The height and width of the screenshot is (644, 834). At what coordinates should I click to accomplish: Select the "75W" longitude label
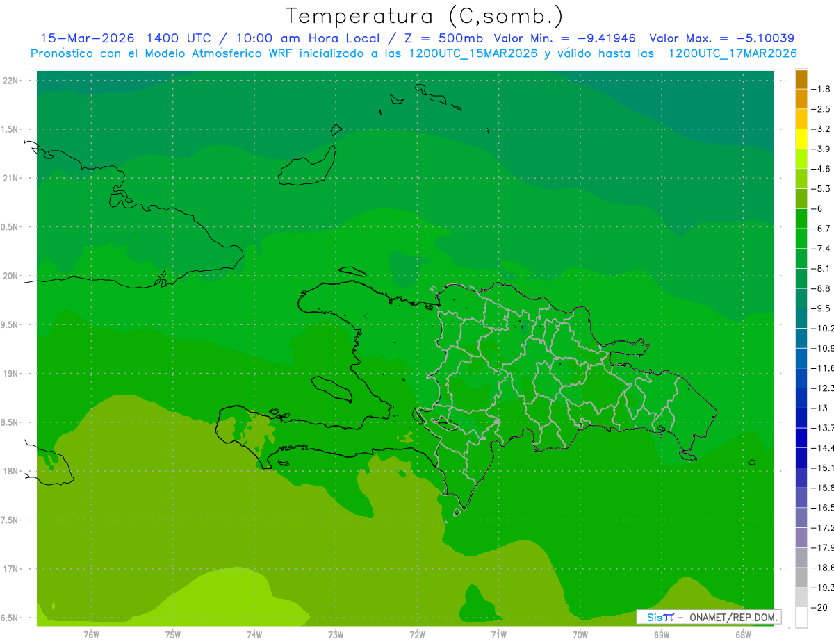coord(173,635)
